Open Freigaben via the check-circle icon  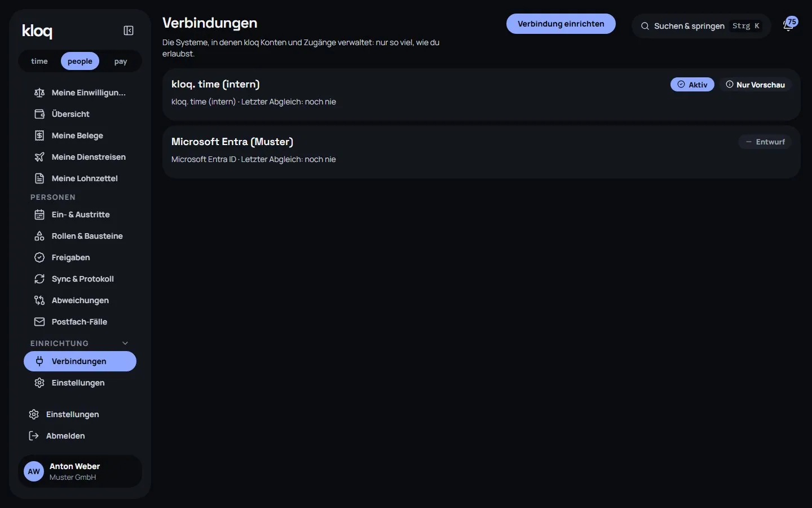[39, 257]
